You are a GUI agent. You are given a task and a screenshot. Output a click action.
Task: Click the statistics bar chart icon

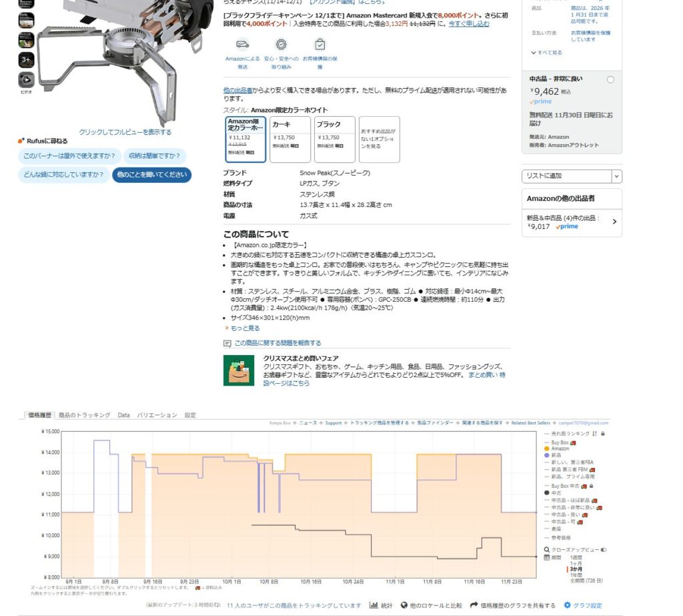[x=374, y=605]
